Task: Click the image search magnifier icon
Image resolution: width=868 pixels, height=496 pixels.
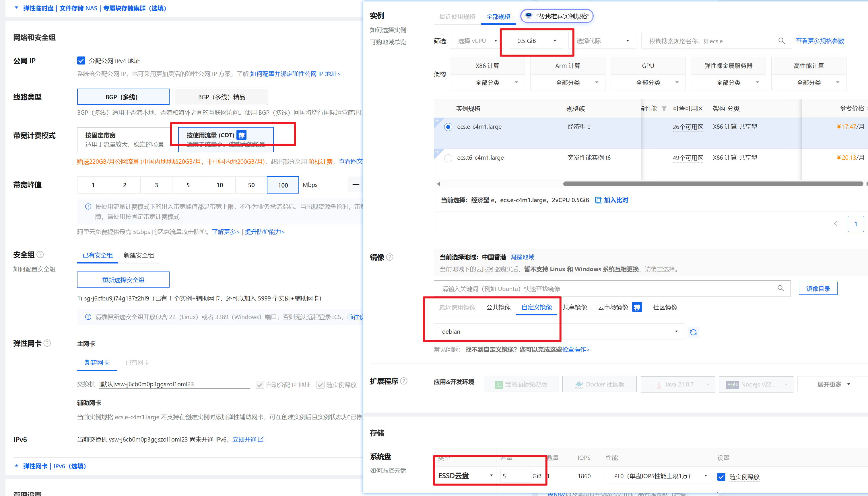Action: click(x=780, y=288)
